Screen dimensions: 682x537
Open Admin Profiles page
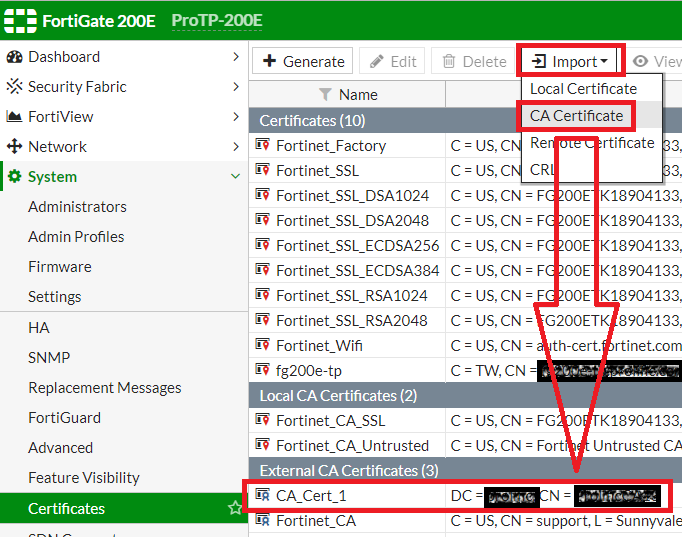(x=76, y=237)
